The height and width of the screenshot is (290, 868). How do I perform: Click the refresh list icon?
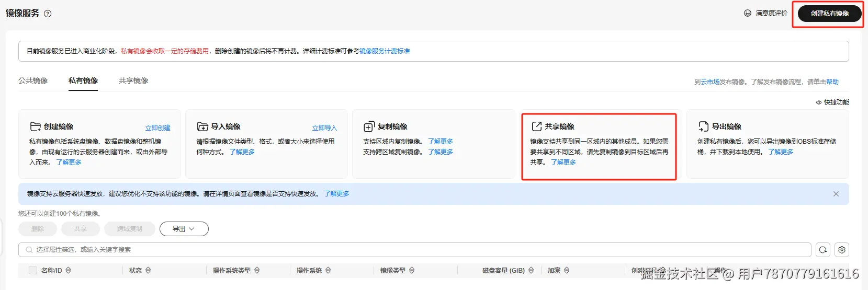tap(823, 250)
